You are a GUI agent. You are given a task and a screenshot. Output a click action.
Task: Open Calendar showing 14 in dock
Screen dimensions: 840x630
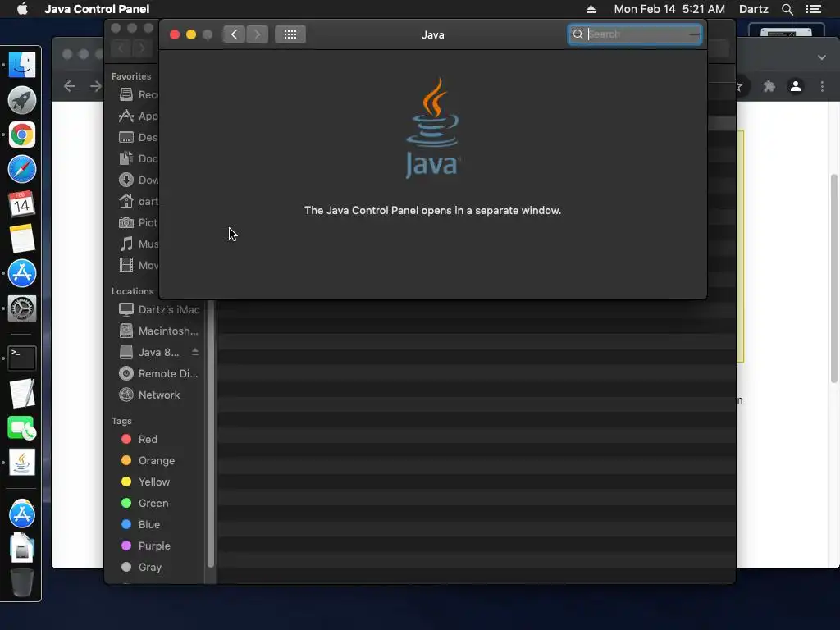pyautogui.click(x=22, y=204)
